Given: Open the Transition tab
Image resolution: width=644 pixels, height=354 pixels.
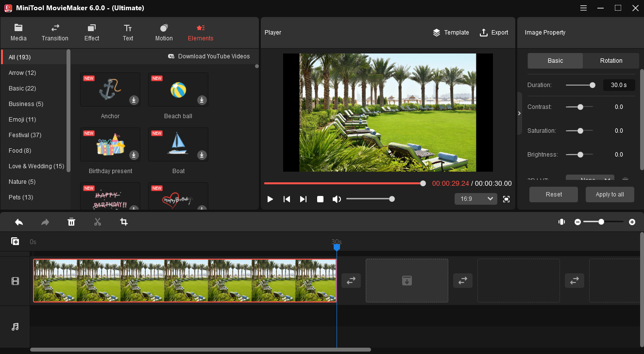Looking at the screenshot, I should click(x=55, y=33).
